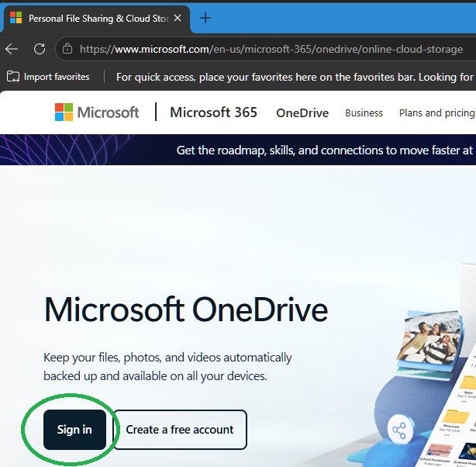Open the new tab plus button
The height and width of the screenshot is (467, 476).
[x=205, y=19]
